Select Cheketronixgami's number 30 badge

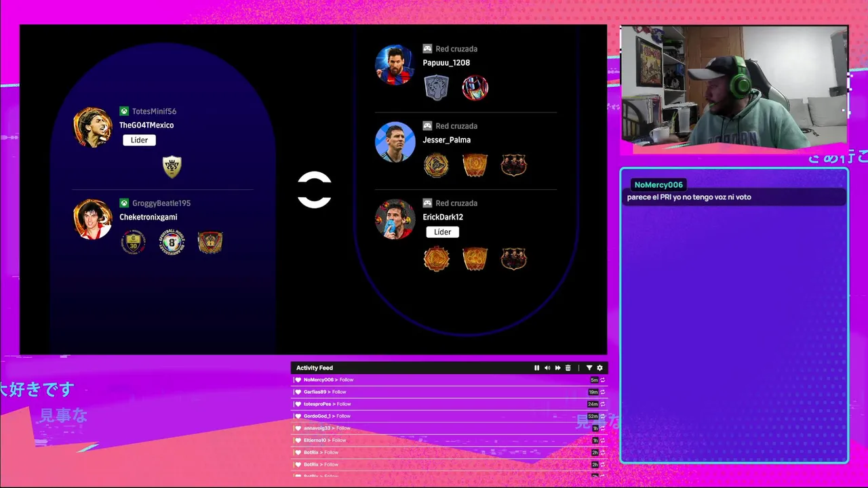pyautogui.click(x=133, y=242)
